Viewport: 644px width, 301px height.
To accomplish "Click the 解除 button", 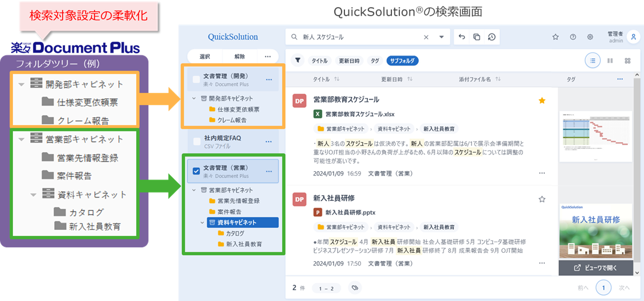I will coord(240,57).
